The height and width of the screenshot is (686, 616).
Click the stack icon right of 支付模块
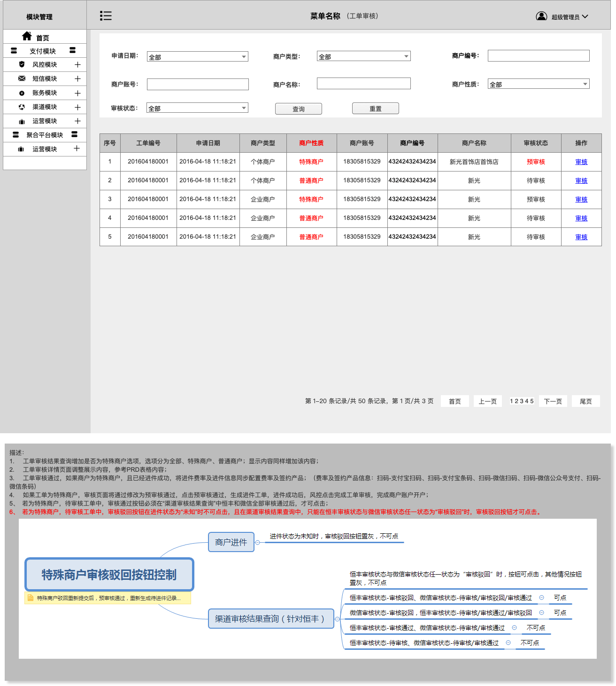click(72, 50)
